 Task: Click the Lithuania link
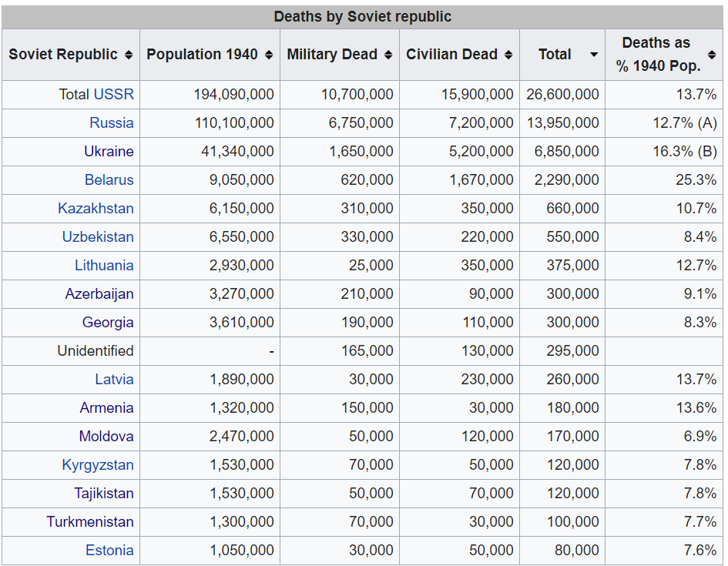point(104,265)
